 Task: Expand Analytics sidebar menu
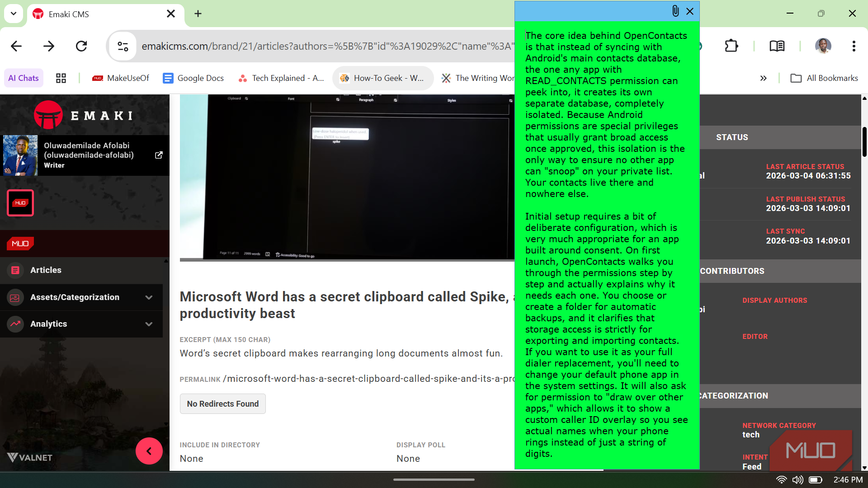pos(81,324)
